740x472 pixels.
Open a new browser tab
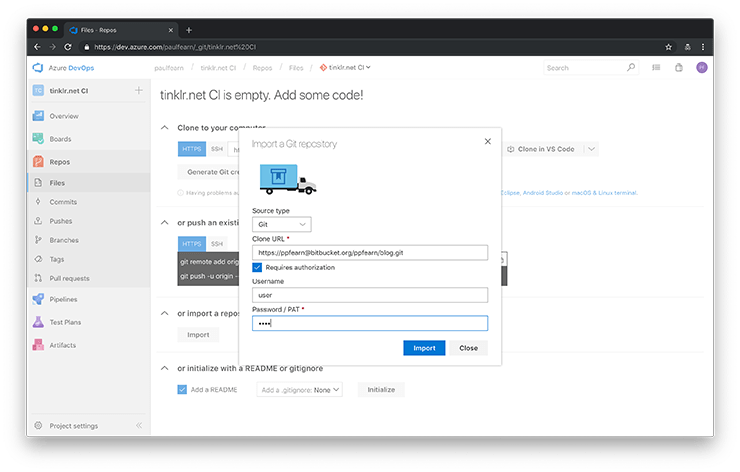coord(189,30)
